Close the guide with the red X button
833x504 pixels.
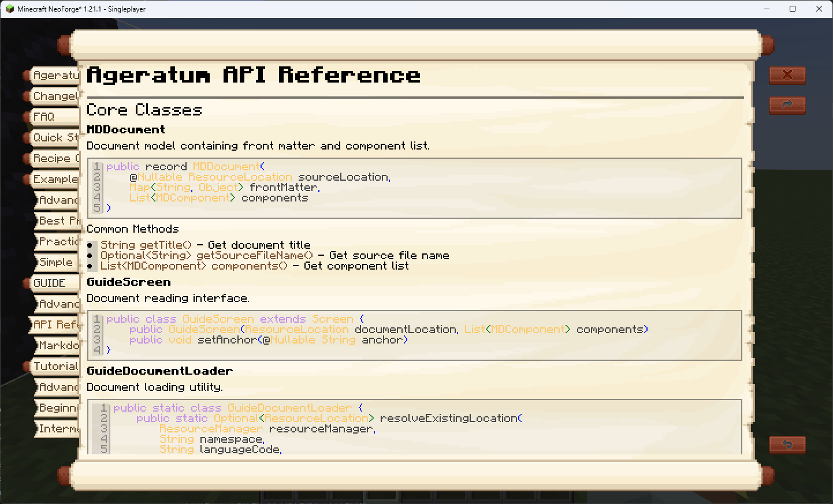(787, 75)
